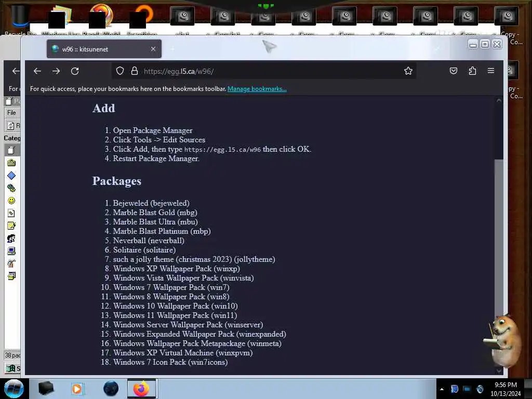This screenshot has width=532, height=399.
Task: Click the round clock tray icon
Action: click(x=480, y=389)
